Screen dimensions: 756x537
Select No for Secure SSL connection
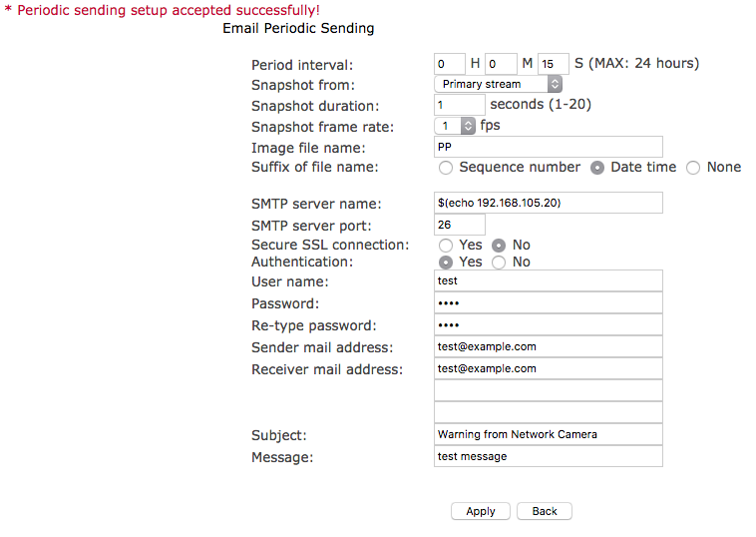click(x=499, y=246)
